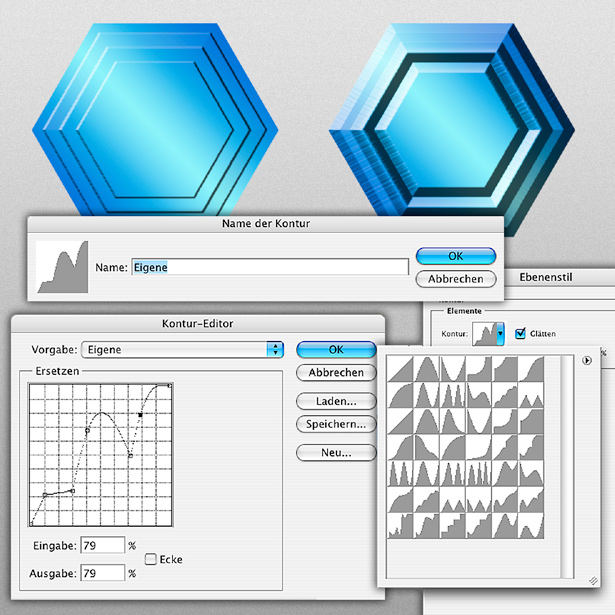The image size is (615, 615).
Task: Expand the Kontur picker arrow in Ebenenstil
Action: pyautogui.click(x=500, y=333)
